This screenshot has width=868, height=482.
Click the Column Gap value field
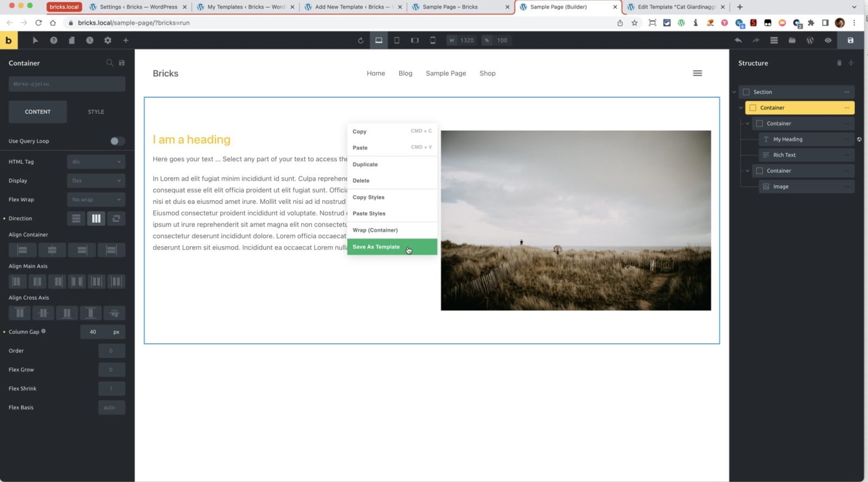tap(93, 332)
